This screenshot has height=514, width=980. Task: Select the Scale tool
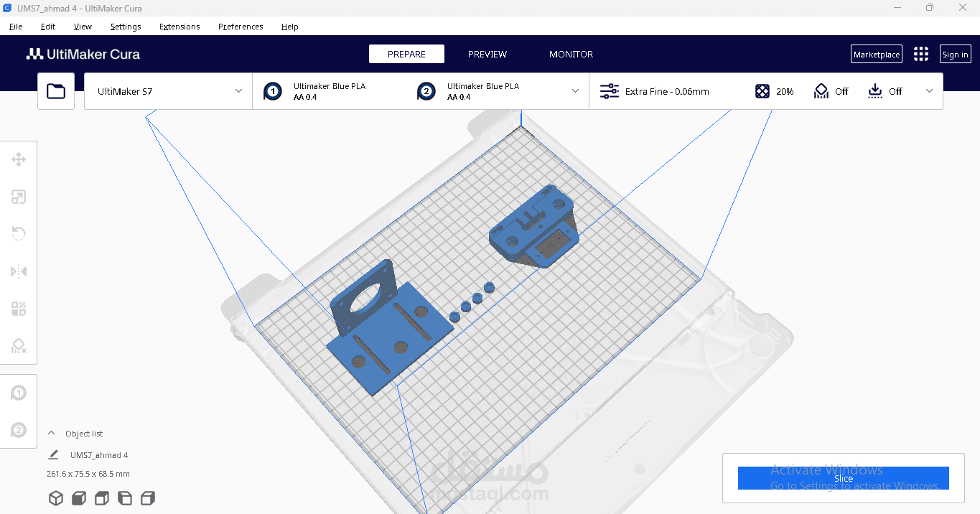19,197
